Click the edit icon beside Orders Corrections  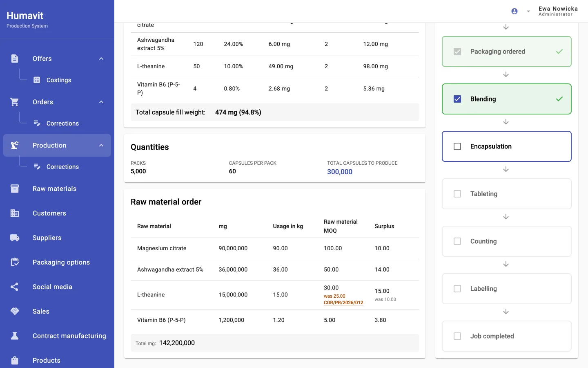37,123
